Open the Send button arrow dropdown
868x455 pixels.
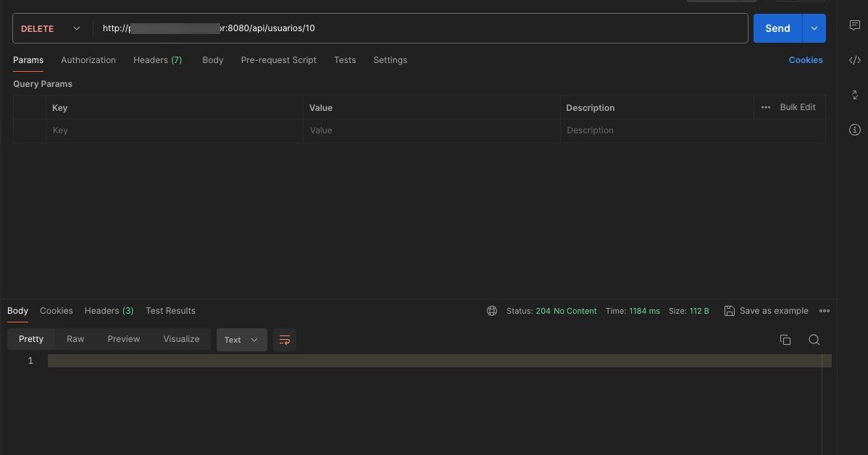click(814, 28)
